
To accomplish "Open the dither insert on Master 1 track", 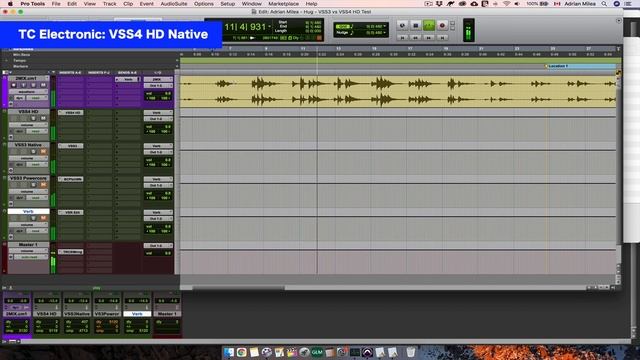I will pos(71,252).
